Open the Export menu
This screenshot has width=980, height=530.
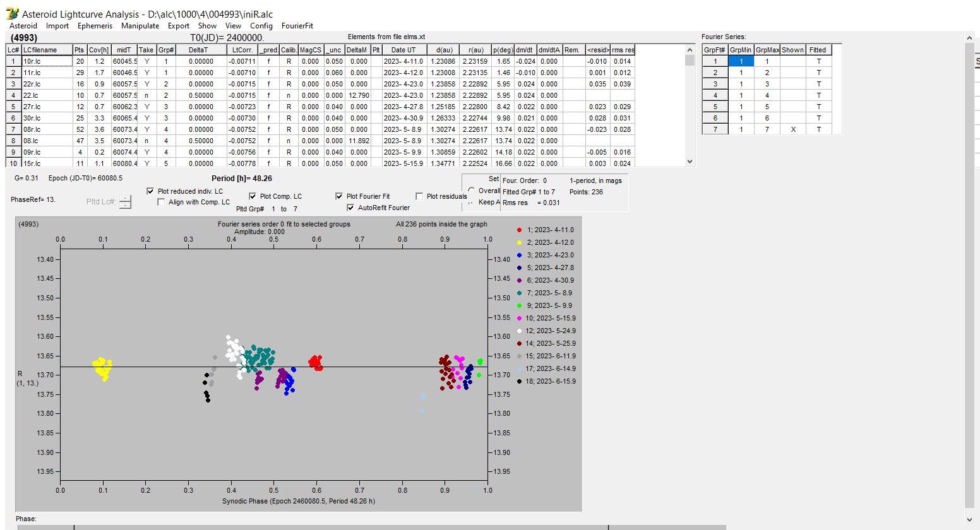pyautogui.click(x=179, y=26)
